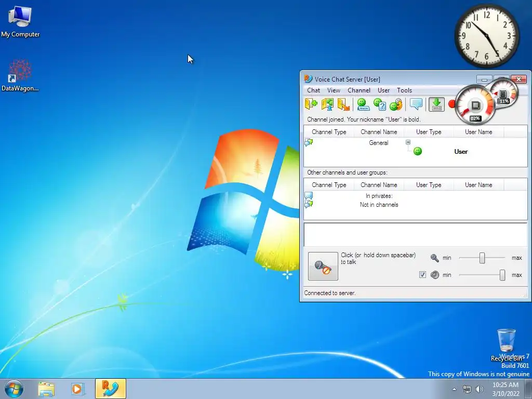Click the taskbar clock showing 10:25 AM
The height and width of the screenshot is (399, 532).
tap(506, 389)
